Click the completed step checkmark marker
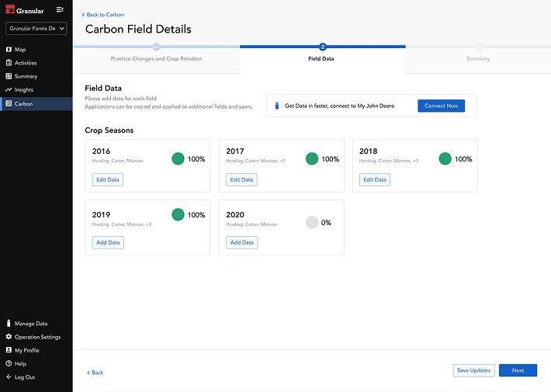 [x=156, y=47]
